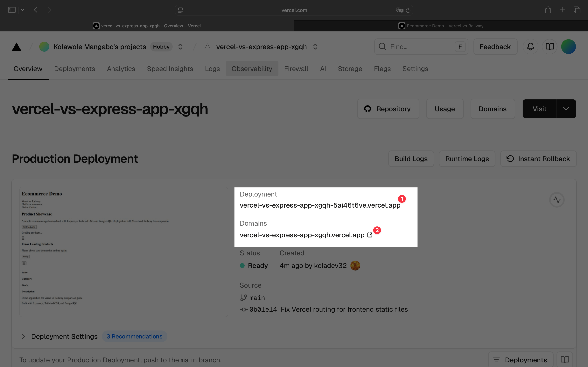
Task: Open the Build Logs button
Action: click(411, 159)
